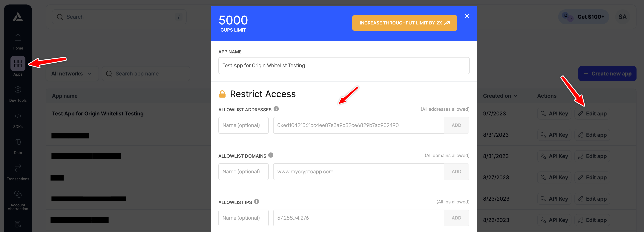Open the All networks filter dropdown
Viewport: 644px width, 232px height.
72,73
